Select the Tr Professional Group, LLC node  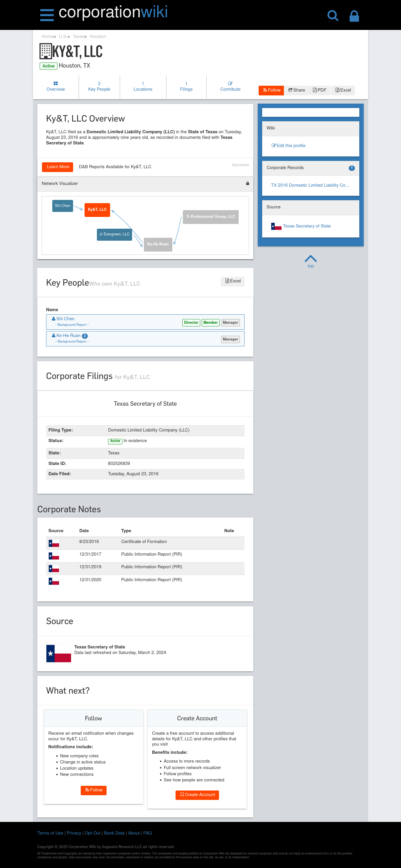click(x=210, y=217)
